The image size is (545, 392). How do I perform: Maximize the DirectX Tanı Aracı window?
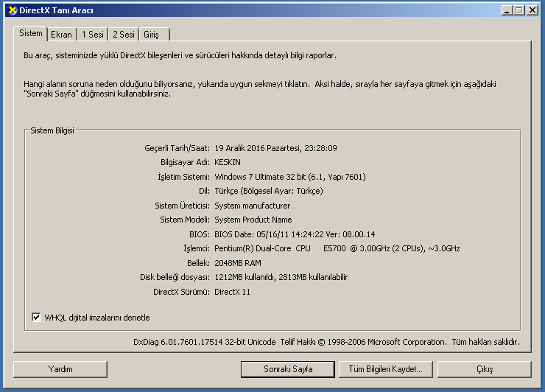(x=519, y=10)
